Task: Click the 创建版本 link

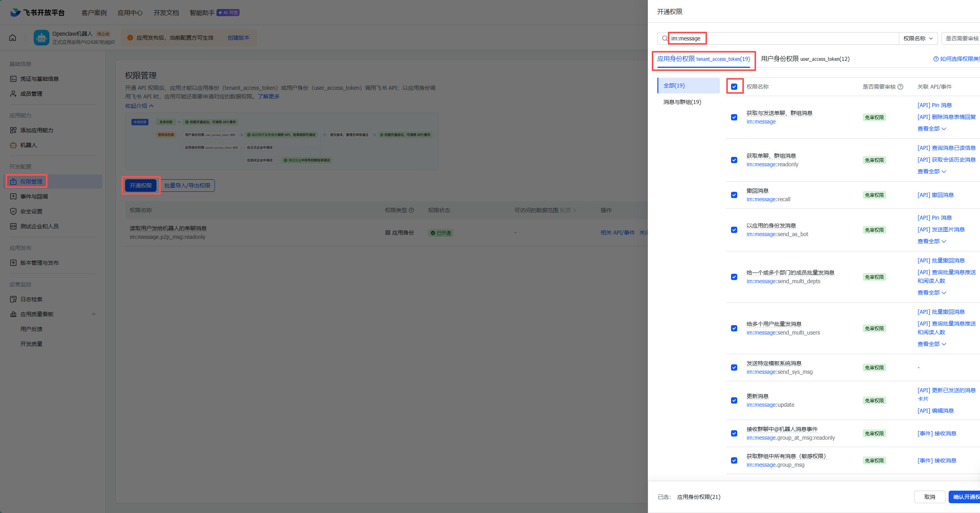Action: (x=238, y=38)
